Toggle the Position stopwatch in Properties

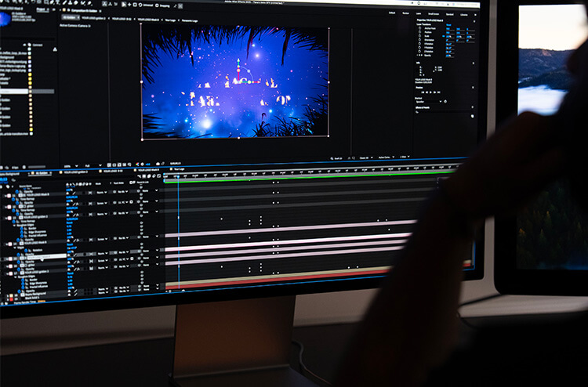(x=419, y=32)
